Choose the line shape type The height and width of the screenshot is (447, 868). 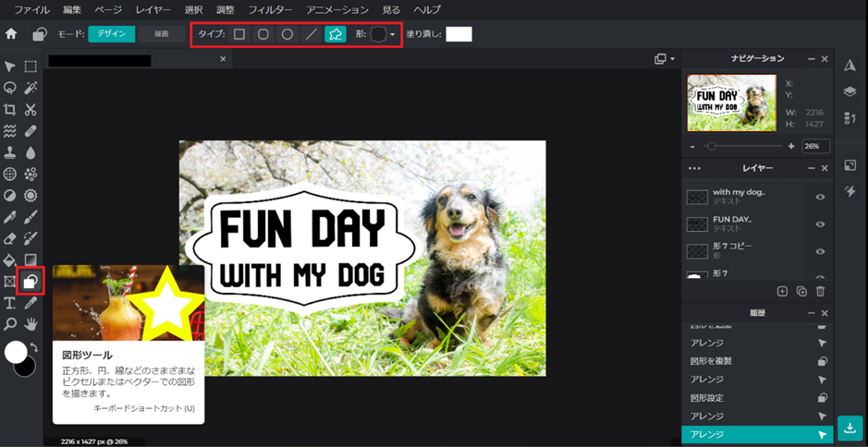(x=312, y=34)
